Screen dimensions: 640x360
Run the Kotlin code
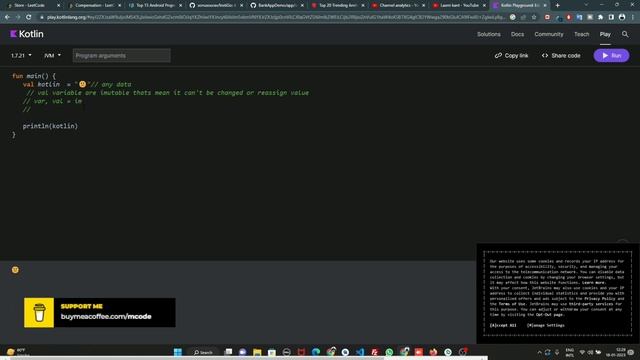(x=611, y=56)
